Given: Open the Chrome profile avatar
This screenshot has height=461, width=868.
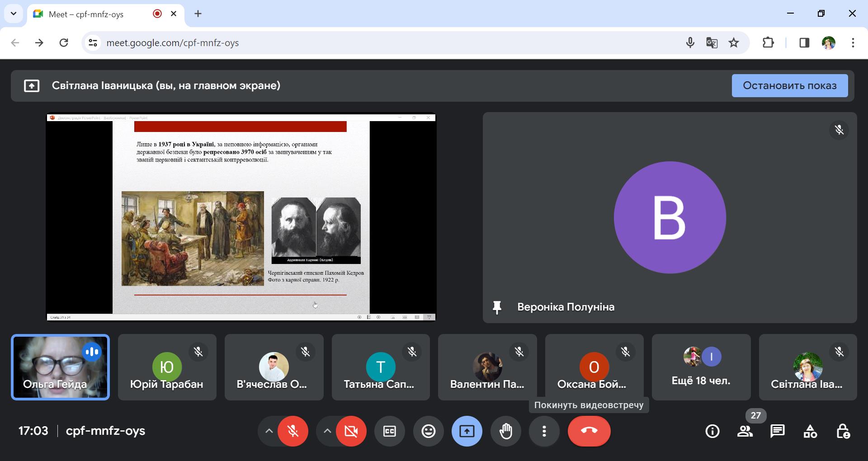Looking at the screenshot, I should click(x=829, y=42).
